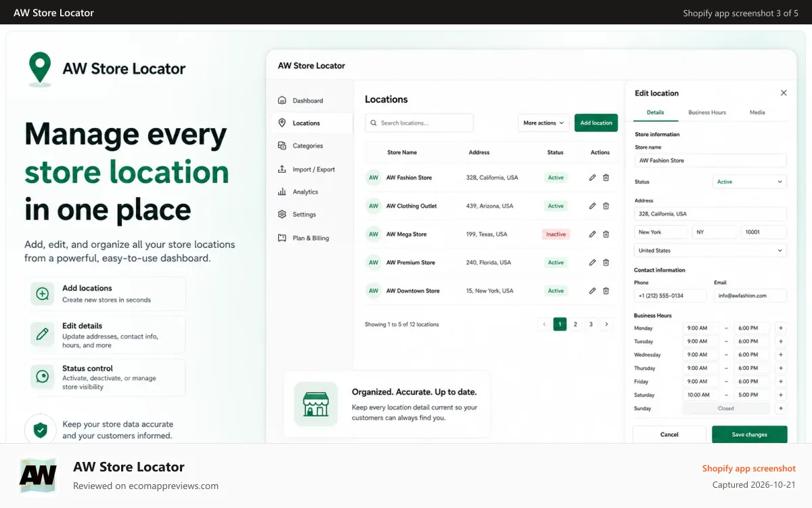Open the More actions dropdown
Screen dimensions: 812x508
[543, 123]
